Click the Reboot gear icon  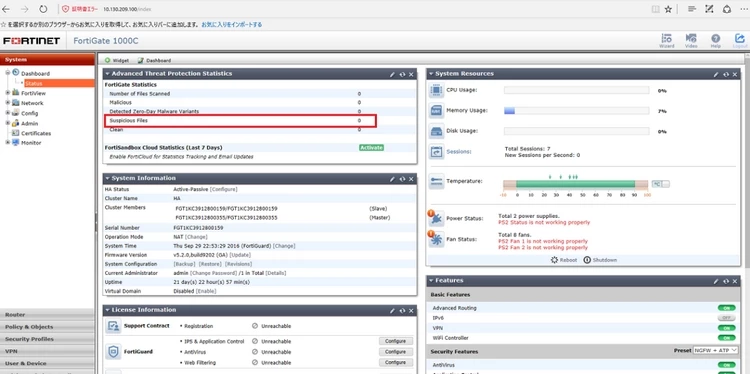coord(554,260)
